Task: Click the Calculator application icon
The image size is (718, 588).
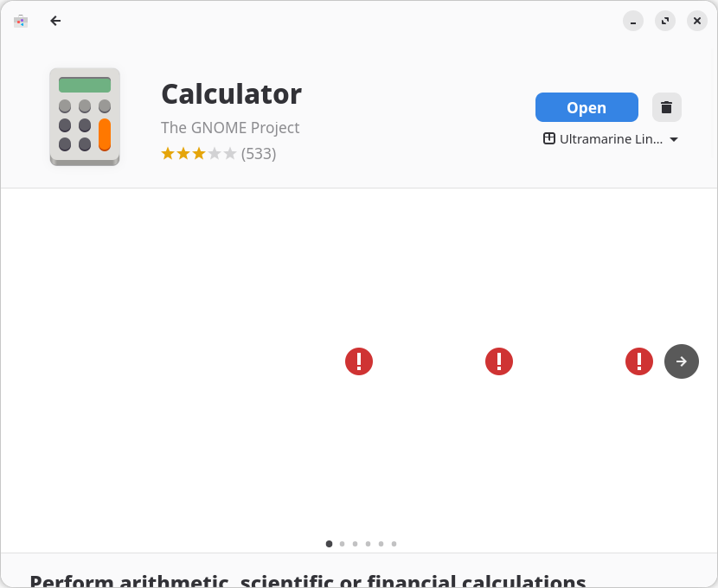Action: [x=85, y=117]
